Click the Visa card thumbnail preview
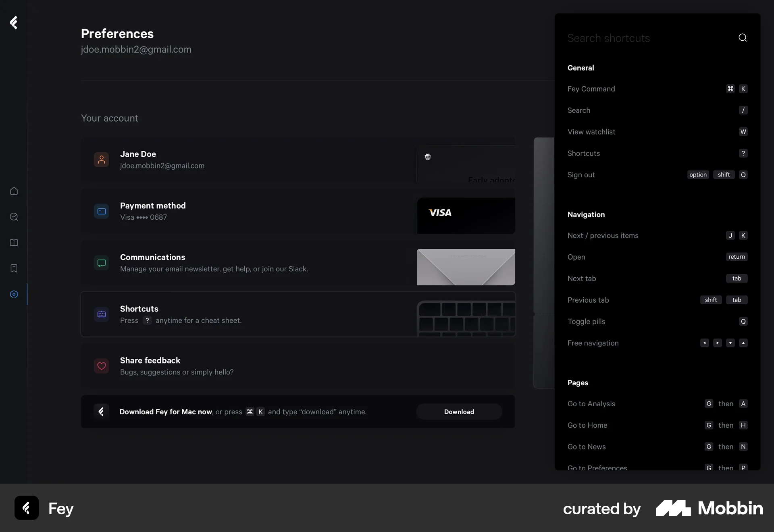The image size is (774, 532). [466, 215]
